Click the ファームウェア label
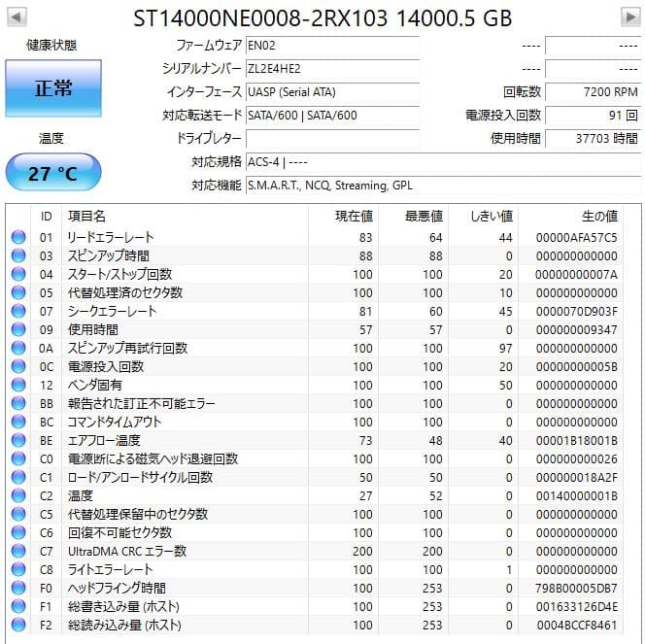 click(x=209, y=46)
